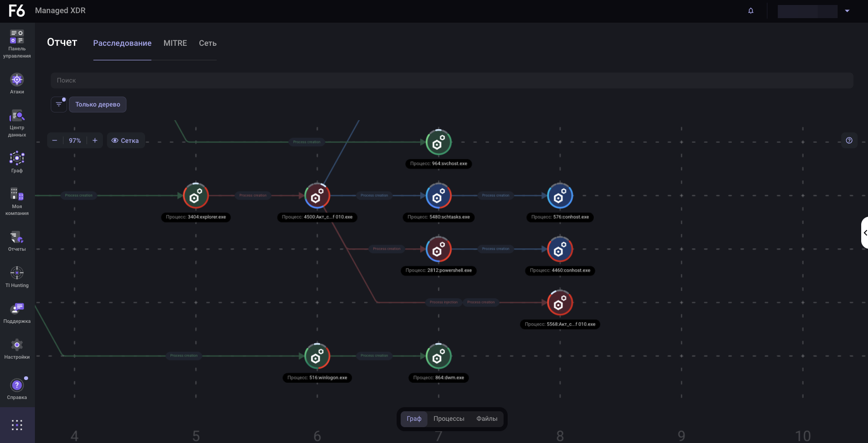Screen dimensions: 868x443
Task: Open the apps grid launcher icon
Action: tap(17, 425)
